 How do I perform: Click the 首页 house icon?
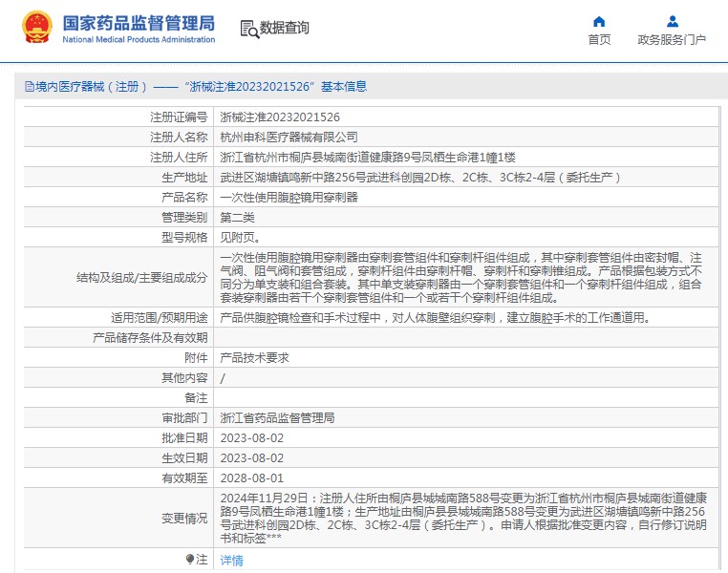pyautogui.click(x=599, y=21)
